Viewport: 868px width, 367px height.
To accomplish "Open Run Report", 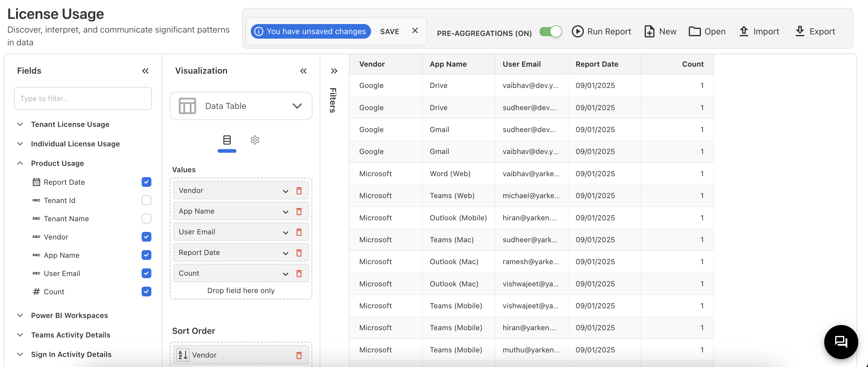I will coord(602,31).
